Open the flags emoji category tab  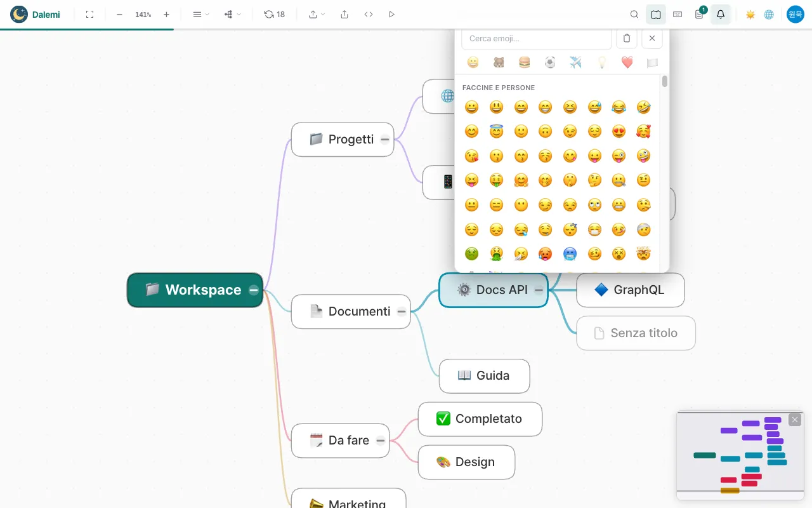652,62
